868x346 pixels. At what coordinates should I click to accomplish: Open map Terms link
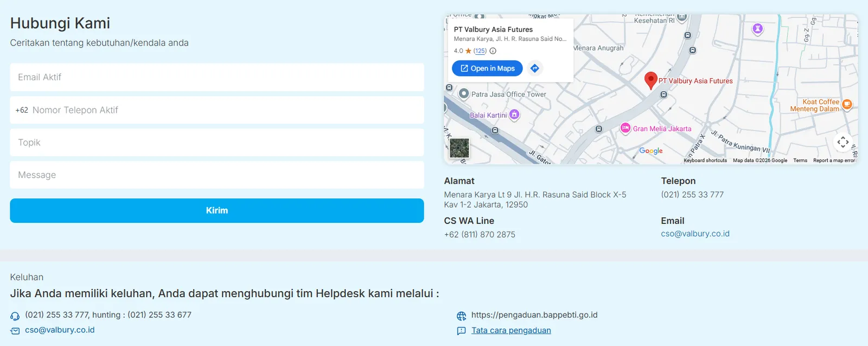800,161
